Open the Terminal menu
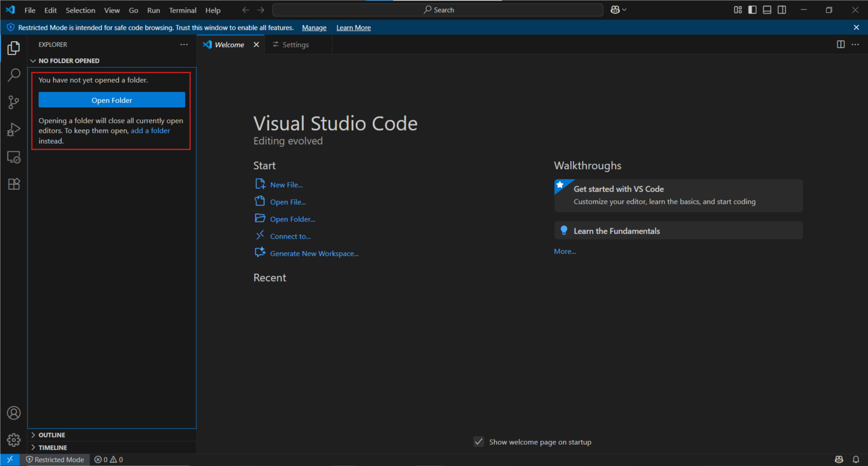 (x=182, y=10)
